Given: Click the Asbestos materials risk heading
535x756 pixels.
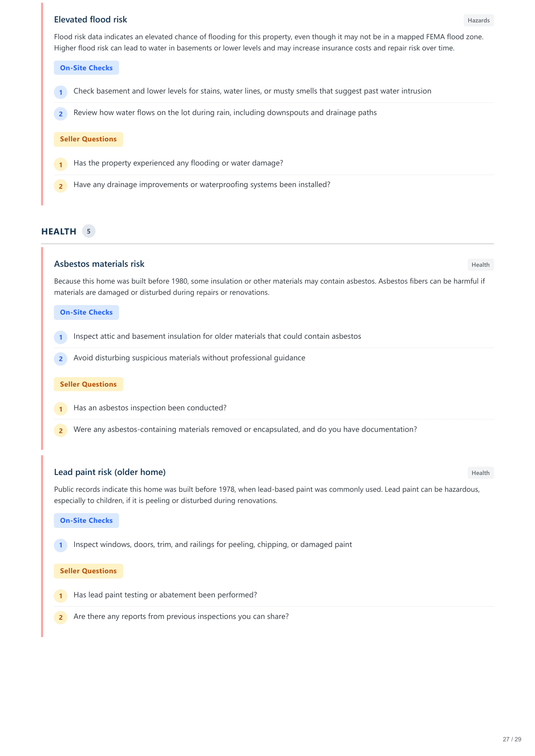Looking at the screenshot, I should (99, 264).
